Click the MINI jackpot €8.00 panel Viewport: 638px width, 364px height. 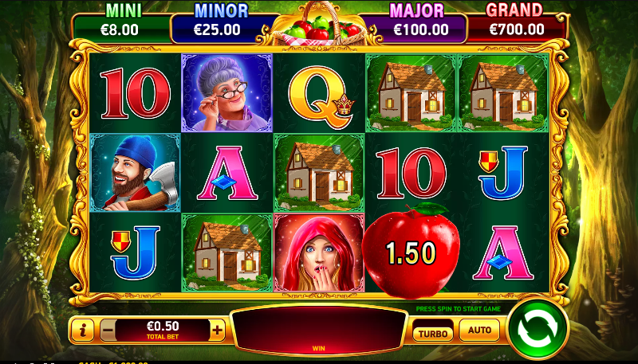pos(120,27)
